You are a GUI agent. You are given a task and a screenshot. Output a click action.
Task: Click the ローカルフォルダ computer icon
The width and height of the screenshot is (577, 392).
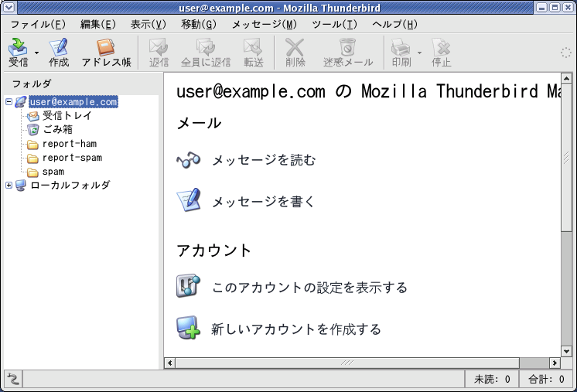coord(21,186)
